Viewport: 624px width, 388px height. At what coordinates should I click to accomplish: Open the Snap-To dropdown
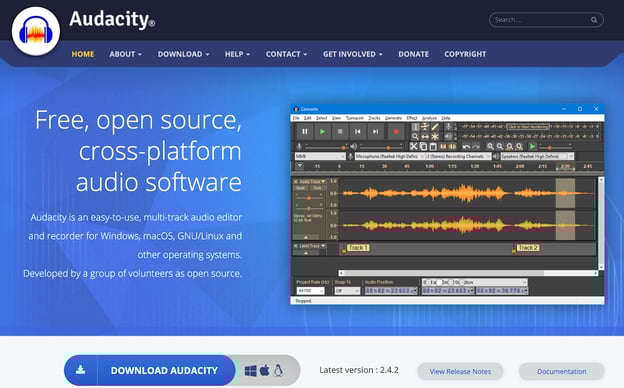click(347, 291)
